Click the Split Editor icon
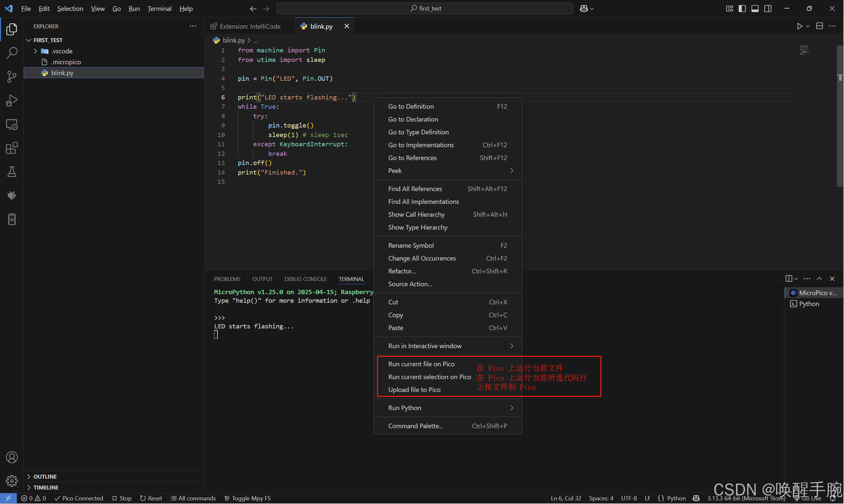Viewport: 844px width, 504px height. (819, 26)
